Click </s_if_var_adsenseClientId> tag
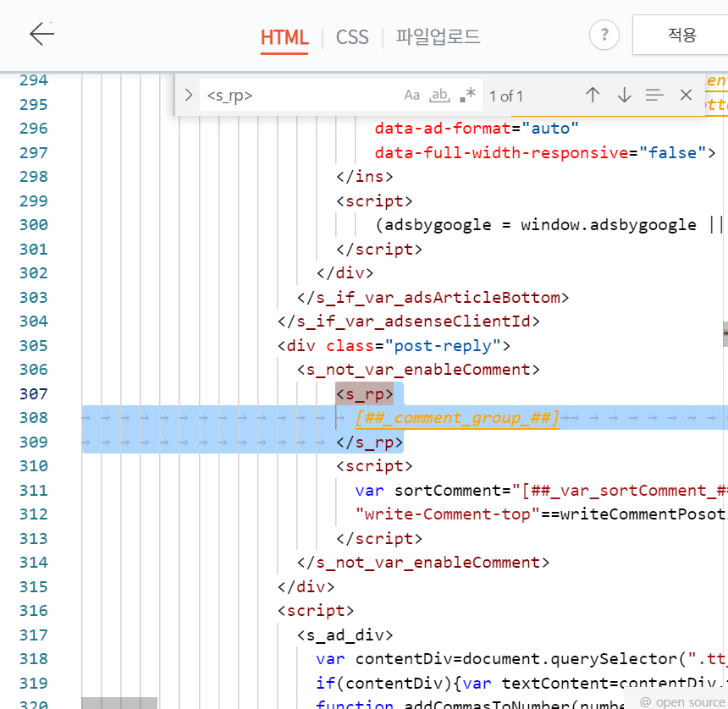728x709 pixels. pos(409,322)
